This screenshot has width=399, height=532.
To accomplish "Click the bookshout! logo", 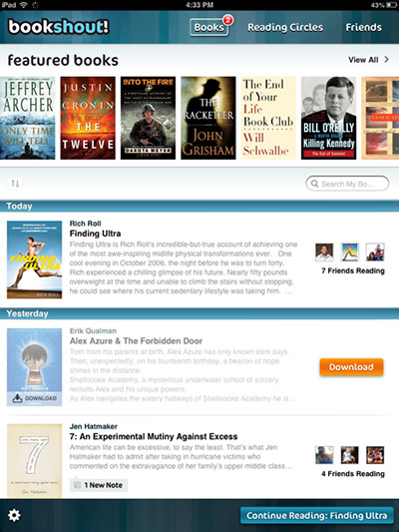I will pos(58,27).
